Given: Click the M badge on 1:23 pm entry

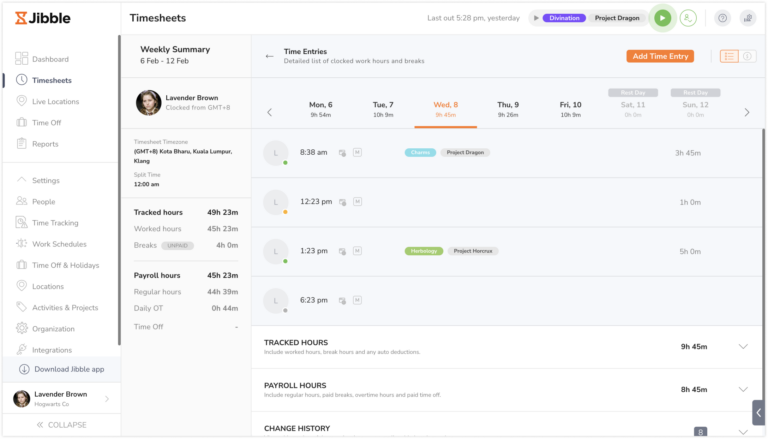Looking at the screenshot, I should tap(358, 251).
